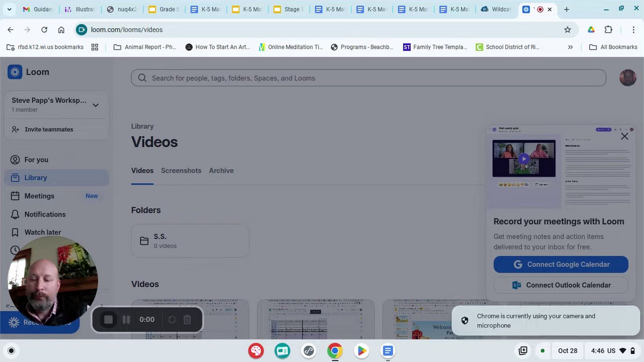Click the camera icon in the address bar
The height and width of the screenshot is (362, 644).
pos(81,30)
